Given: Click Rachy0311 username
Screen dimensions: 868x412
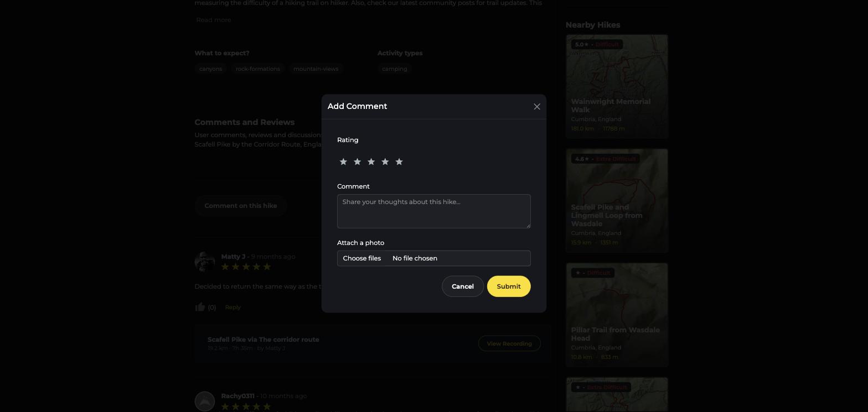Looking at the screenshot, I should tap(238, 396).
